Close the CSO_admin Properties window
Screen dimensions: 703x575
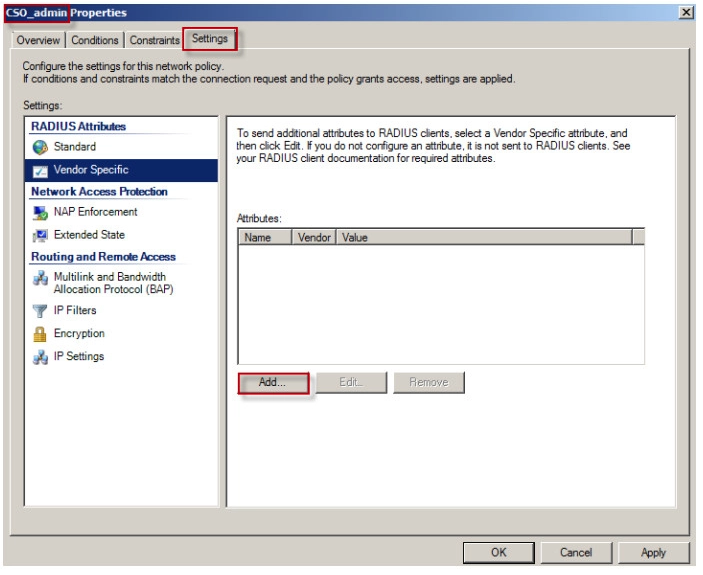686,11
